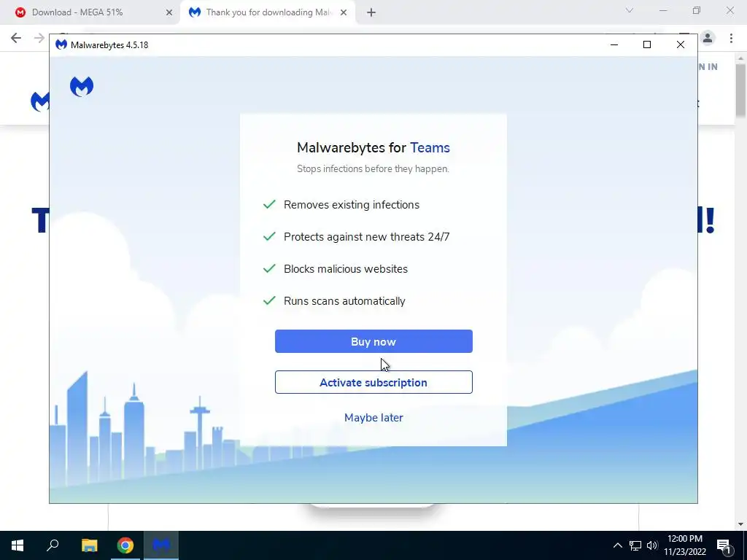Click the Chrome page vertical scrollbar

tap(741, 90)
